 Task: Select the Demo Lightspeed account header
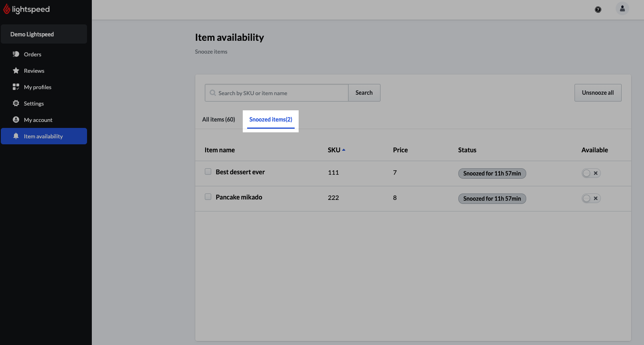pos(44,34)
